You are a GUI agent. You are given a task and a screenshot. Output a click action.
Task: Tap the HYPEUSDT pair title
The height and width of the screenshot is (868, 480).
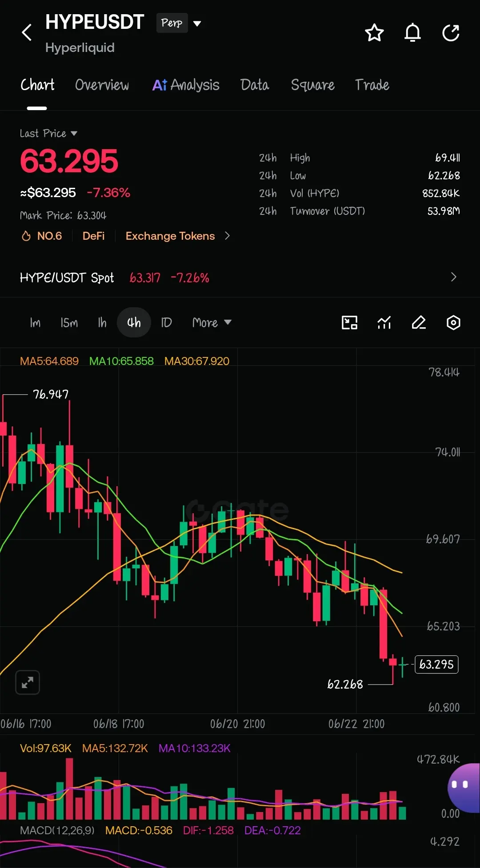coord(95,22)
